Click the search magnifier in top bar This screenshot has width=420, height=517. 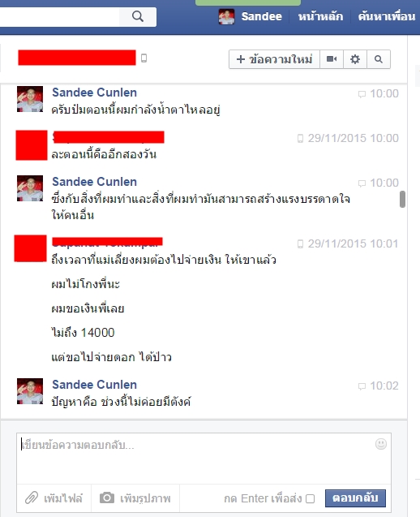(138, 16)
